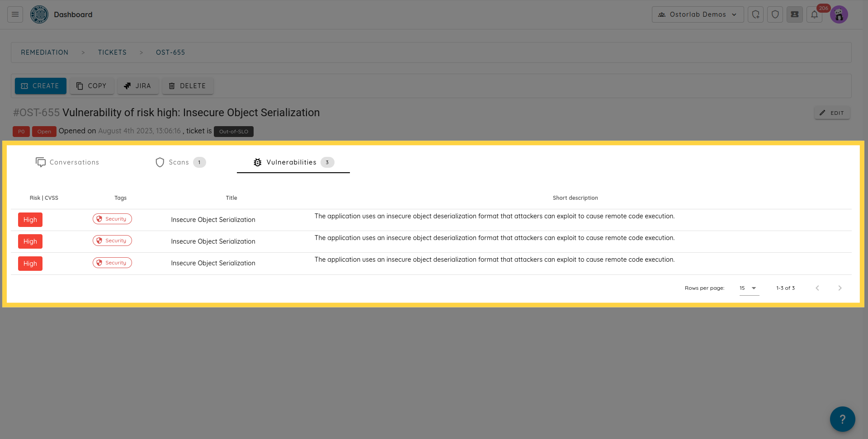Screen dimensions: 868x439
Task: Open the user avatar profile menu
Action: (839, 14)
